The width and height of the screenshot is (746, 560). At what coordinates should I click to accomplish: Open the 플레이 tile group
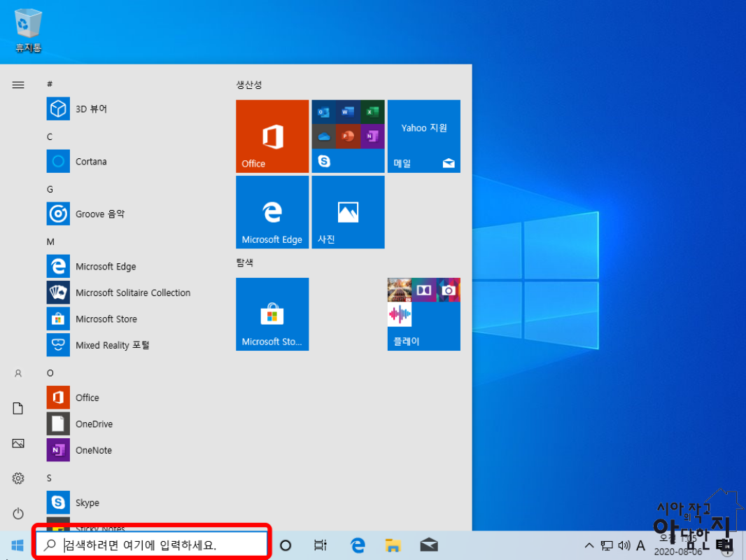[x=424, y=314]
